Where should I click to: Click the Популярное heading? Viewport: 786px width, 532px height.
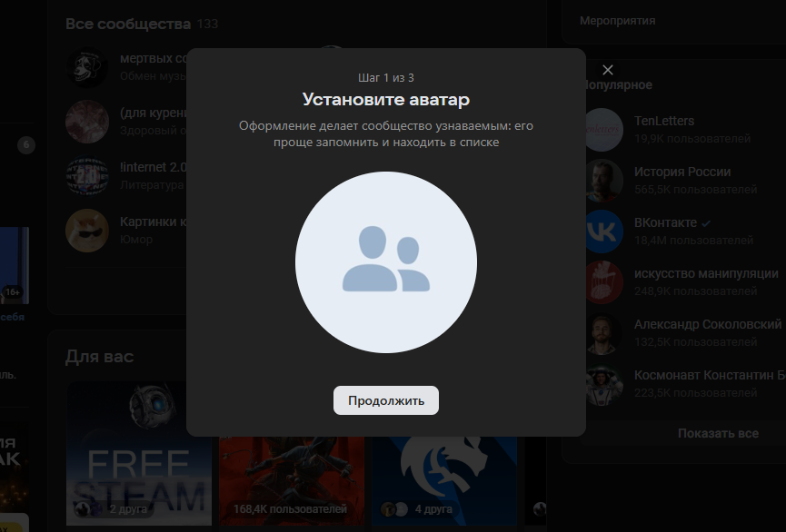(x=619, y=84)
